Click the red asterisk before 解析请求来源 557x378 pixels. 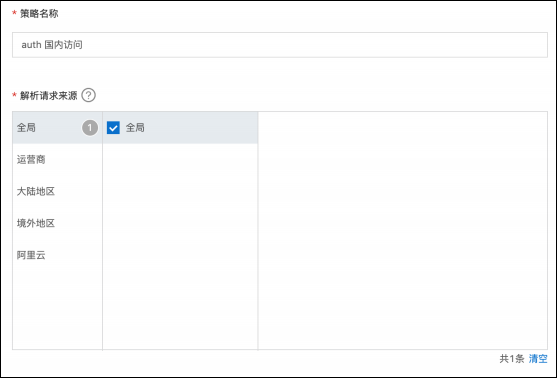point(15,95)
